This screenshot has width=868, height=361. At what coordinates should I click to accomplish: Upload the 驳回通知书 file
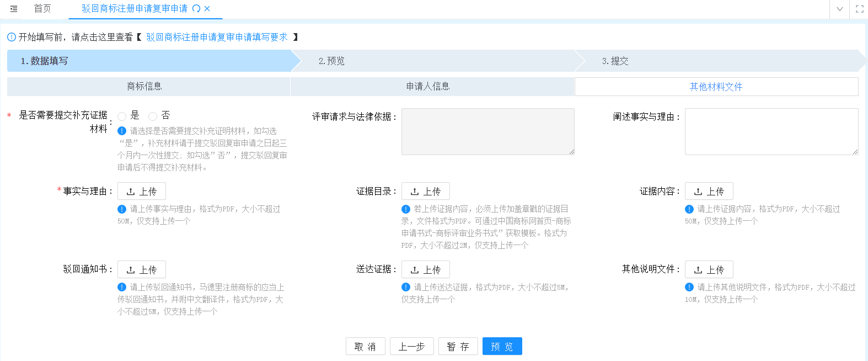click(142, 270)
